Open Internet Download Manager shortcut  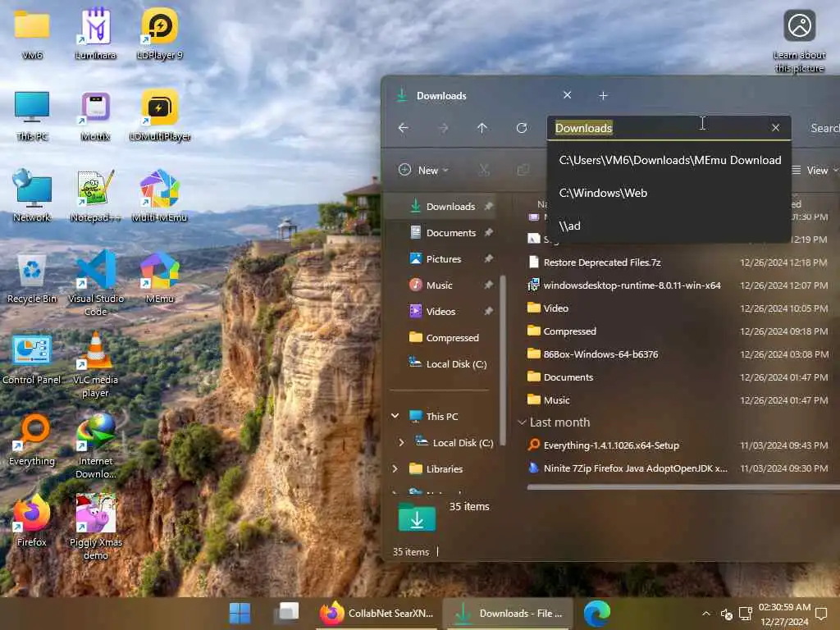[96, 445]
